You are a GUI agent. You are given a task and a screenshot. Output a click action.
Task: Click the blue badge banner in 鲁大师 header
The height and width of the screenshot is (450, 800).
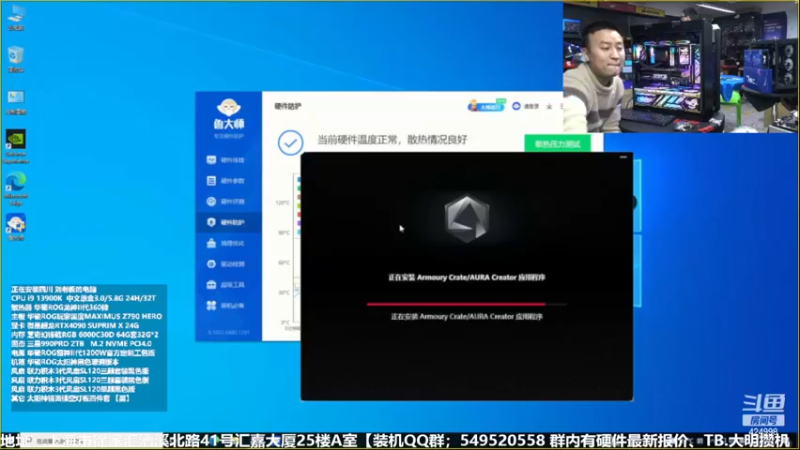[x=486, y=106]
